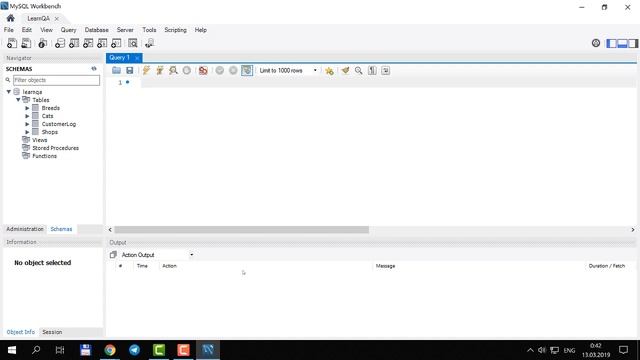Expand the Cats table
Viewport: 640px width, 360px height.
click(x=27, y=116)
